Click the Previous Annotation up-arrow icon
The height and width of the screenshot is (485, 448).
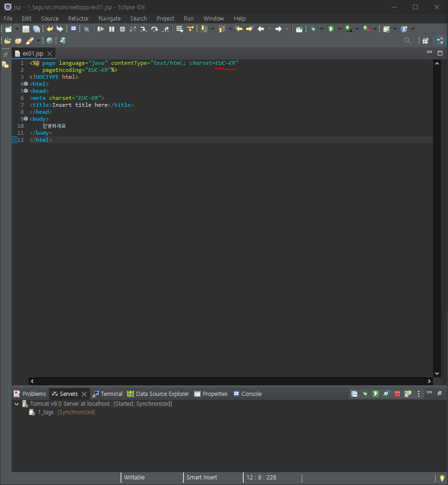[221, 29]
